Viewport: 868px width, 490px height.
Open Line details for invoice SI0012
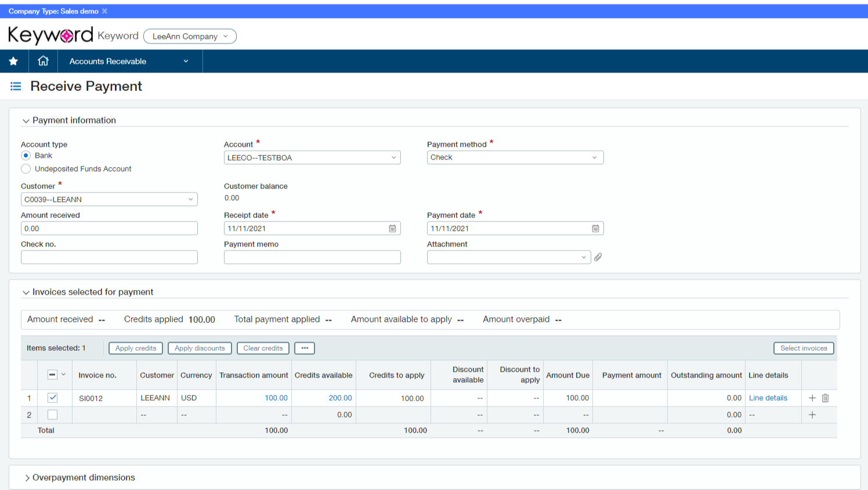768,398
